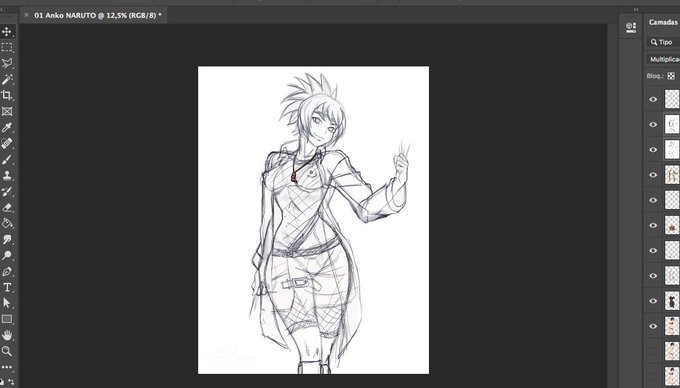Toggle eye of second layer from top
Viewport: 680px width, 388px height.
pos(653,124)
